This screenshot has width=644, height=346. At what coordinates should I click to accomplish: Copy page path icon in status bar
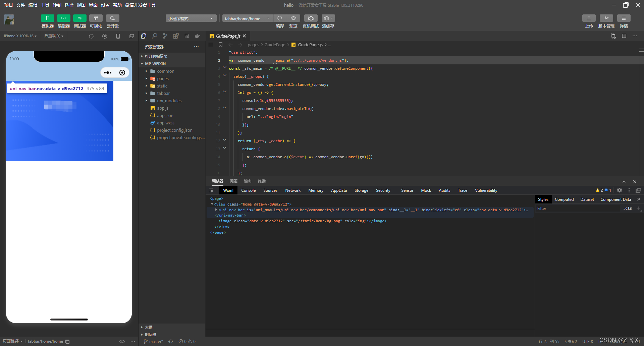[67, 342]
